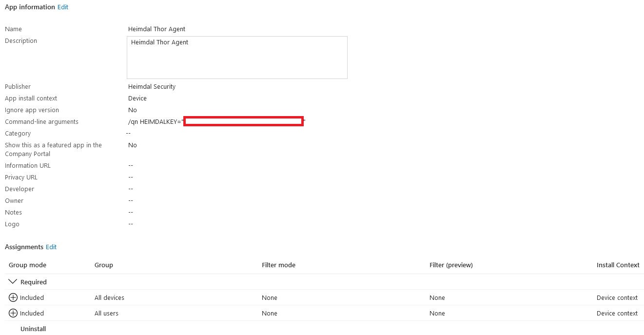The height and width of the screenshot is (335, 644).
Task: Click the Heimdal Security publisher value
Action: (x=152, y=86)
